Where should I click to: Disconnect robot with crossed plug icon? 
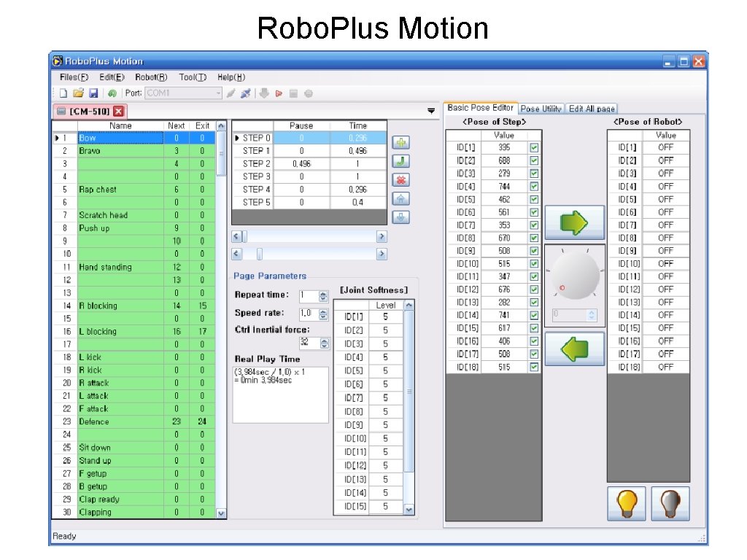pyautogui.click(x=246, y=93)
